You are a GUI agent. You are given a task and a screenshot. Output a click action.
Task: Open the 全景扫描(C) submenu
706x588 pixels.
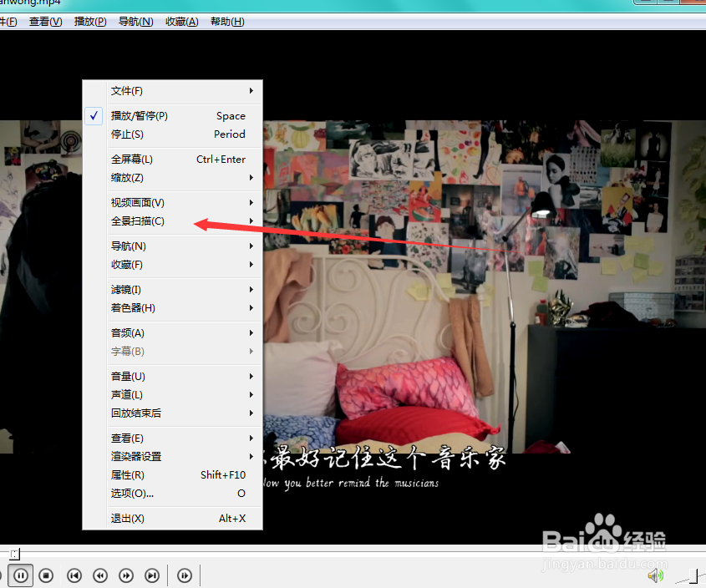[x=173, y=221]
